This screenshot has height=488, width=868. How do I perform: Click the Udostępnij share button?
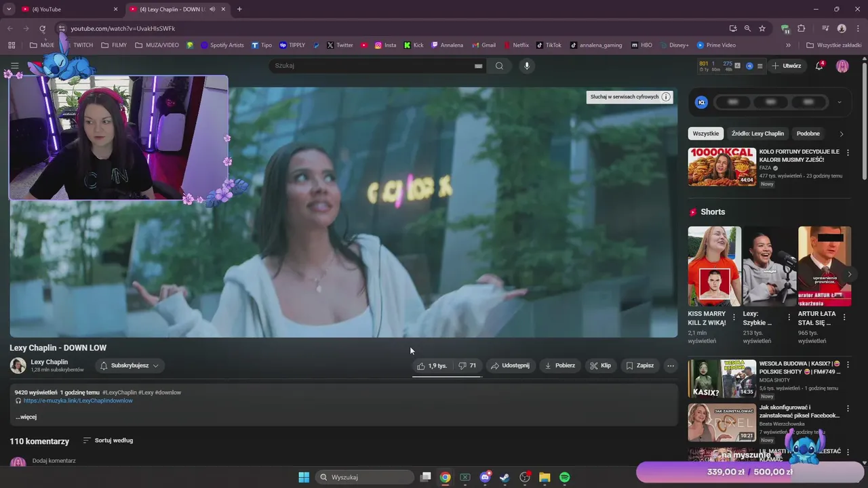(x=510, y=365)
